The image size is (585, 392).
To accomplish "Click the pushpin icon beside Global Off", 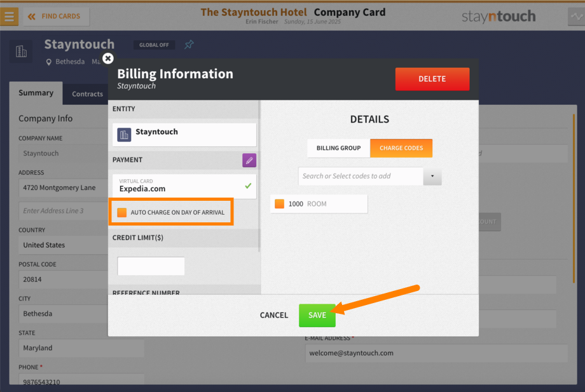I will (x=189, y=44).
